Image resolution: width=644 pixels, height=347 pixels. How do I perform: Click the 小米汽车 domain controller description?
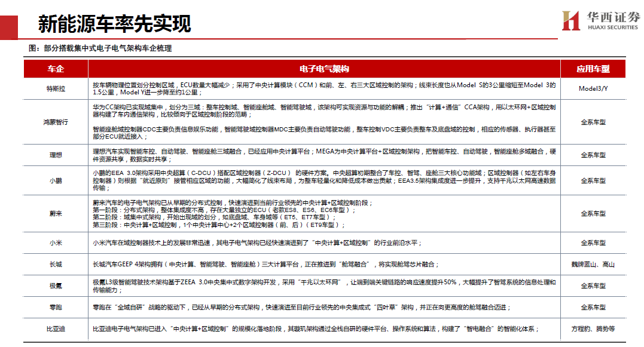(x=257, y=243)
